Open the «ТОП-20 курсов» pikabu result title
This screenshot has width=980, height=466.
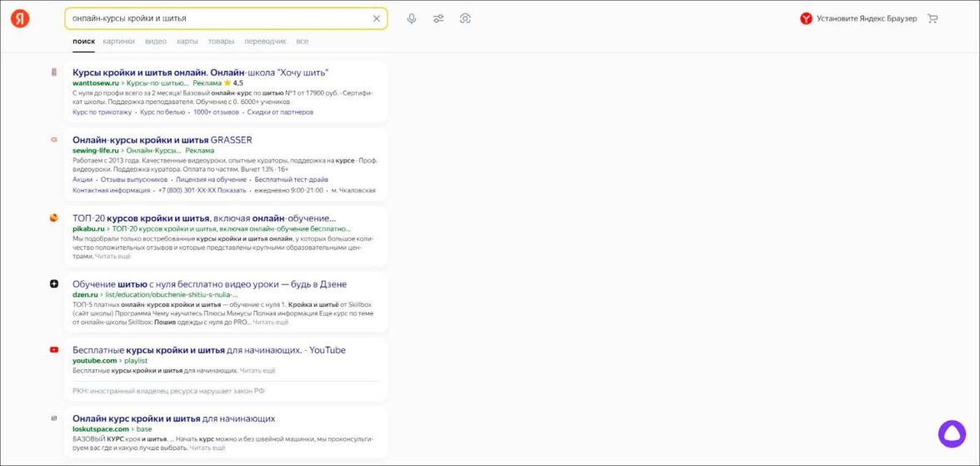point(204,218)
